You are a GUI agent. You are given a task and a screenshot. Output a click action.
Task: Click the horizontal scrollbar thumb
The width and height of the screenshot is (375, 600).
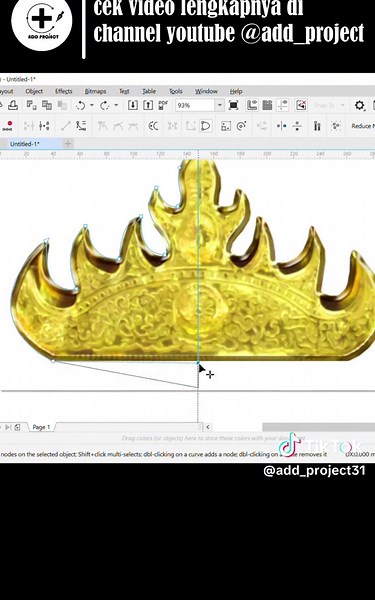pyautogui.click(x=318, y=427)
